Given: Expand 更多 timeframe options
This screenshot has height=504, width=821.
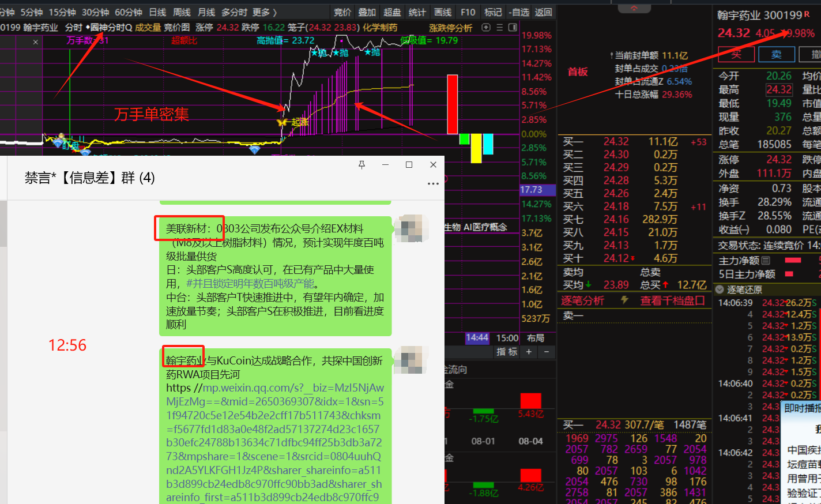Looking at the screenshot, I should click(x=264, y=12).
